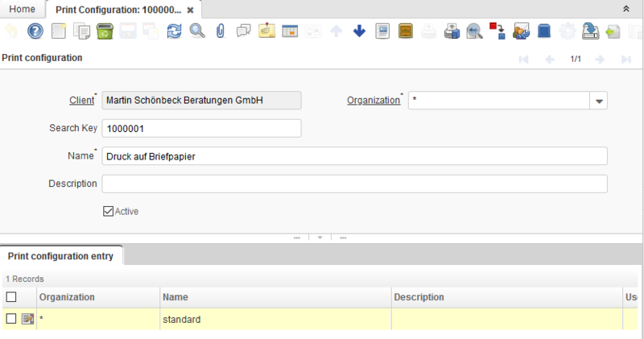Open the Organization dropdown arrow
The image size is (644, 339).
click(599, 101)
